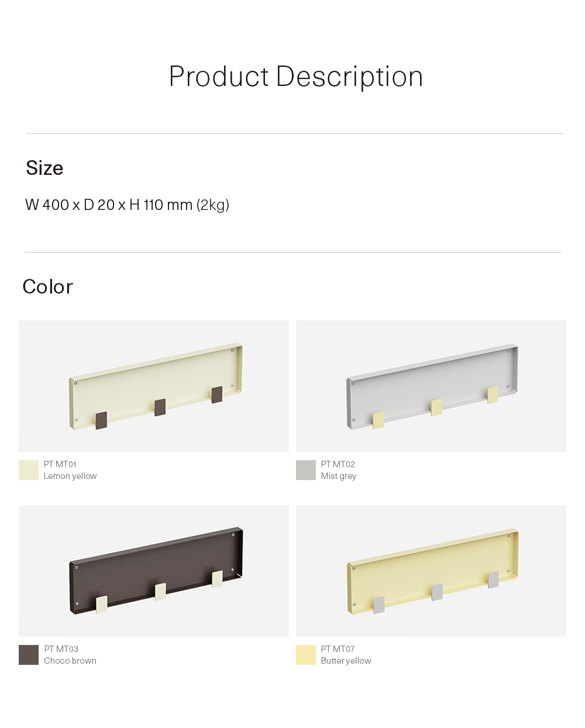585x728 pixels.
Task: Click the Lemon yellow product image
Action: pos(154,386)
